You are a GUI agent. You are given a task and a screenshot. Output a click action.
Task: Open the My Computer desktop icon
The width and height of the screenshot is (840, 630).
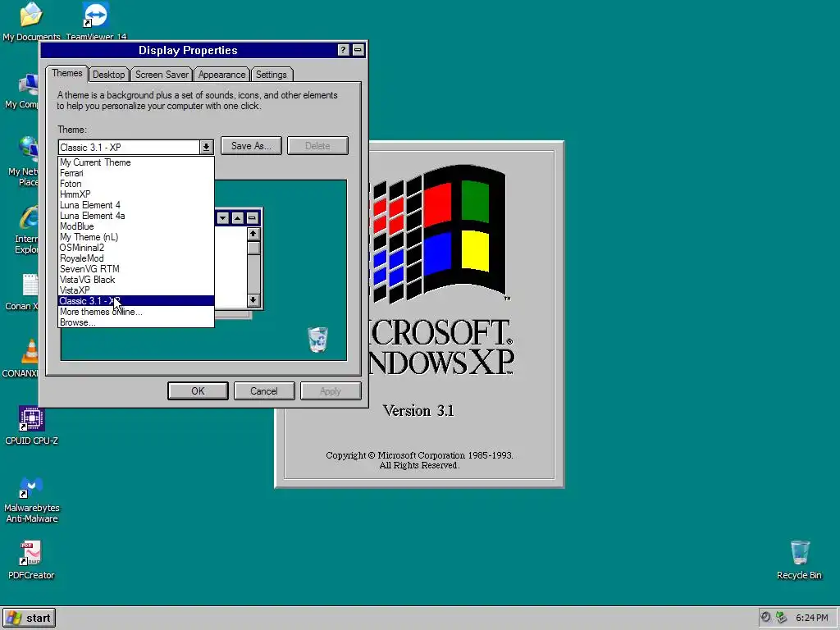point(29,84)
